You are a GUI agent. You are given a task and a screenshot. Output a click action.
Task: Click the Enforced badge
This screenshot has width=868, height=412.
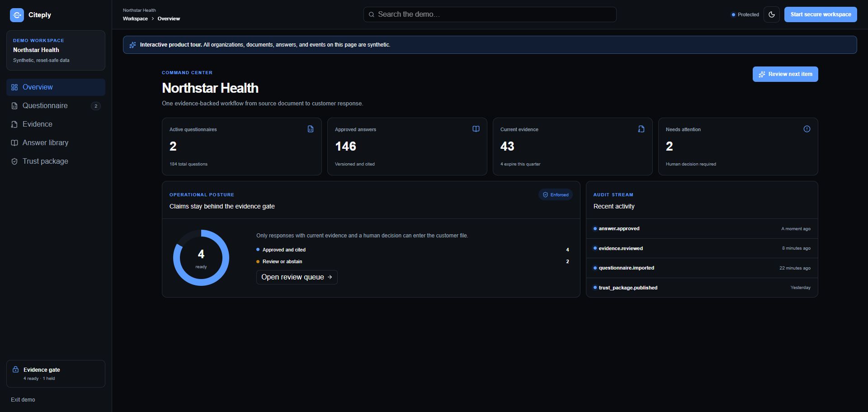556,195
